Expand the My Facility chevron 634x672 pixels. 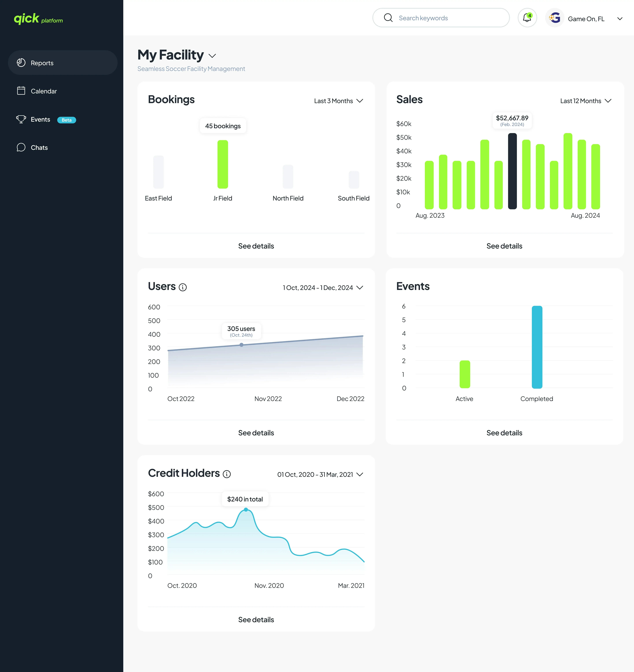click(212, 56)
